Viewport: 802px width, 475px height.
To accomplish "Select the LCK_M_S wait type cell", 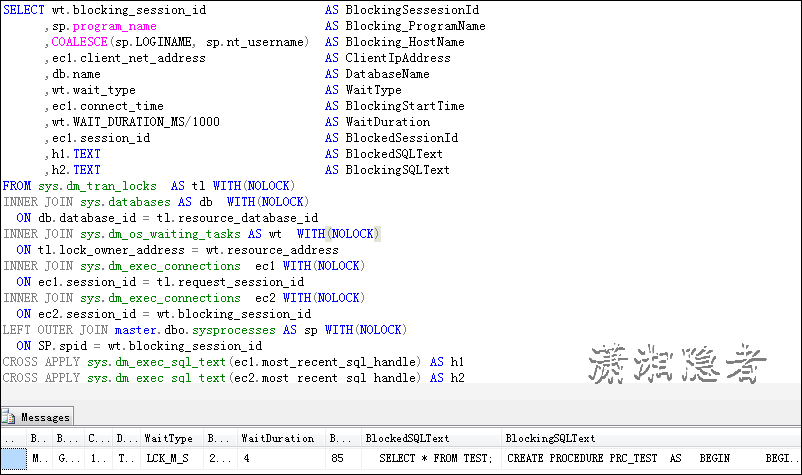I will (x=168, y=458).
